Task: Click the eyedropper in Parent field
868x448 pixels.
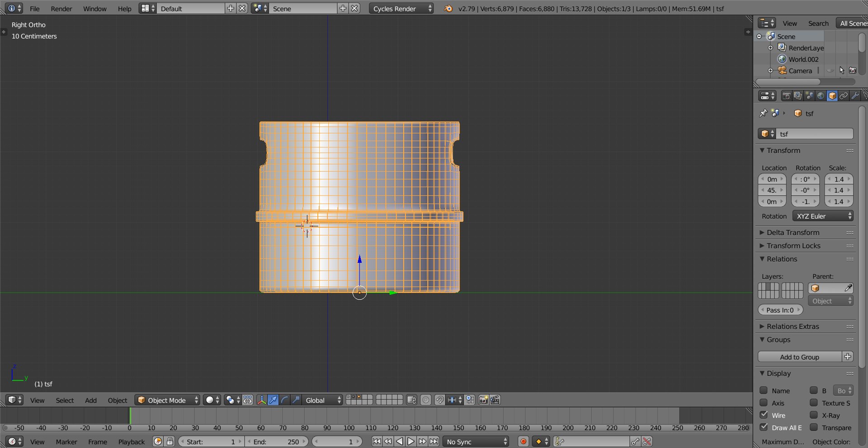Action: click(x=848, y=288)
